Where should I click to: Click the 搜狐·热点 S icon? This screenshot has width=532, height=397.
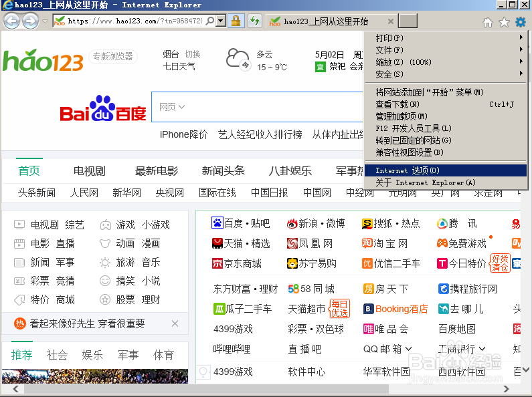367,223
